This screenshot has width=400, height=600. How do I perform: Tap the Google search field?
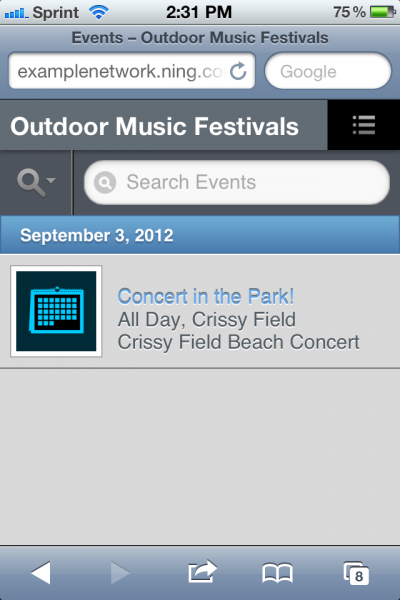click(x=328, y=71)
